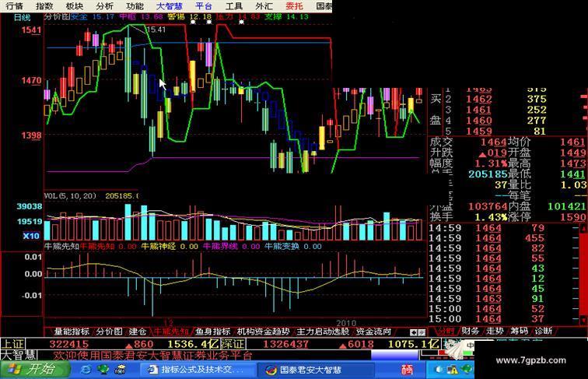The width and height of the screenshot is (588, 379).
Task: Click the 大智慧 status bar label
Action: click(x=19, y=356)
